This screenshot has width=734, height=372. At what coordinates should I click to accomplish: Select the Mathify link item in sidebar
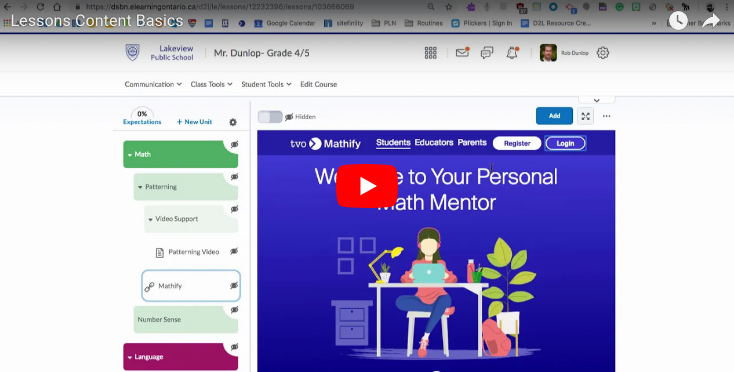[x=191, y=285]
